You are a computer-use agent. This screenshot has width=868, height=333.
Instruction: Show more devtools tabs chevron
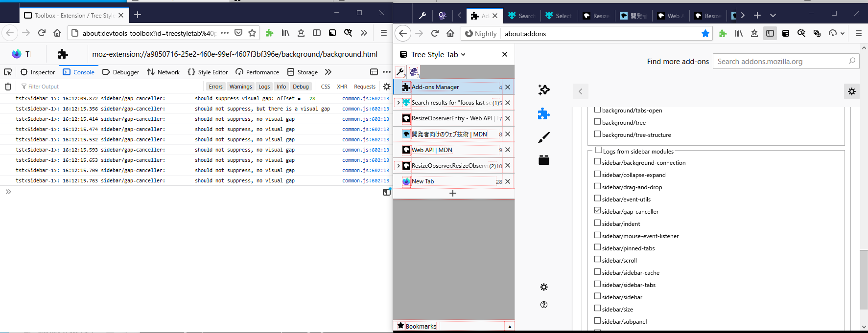click(328, 72)
